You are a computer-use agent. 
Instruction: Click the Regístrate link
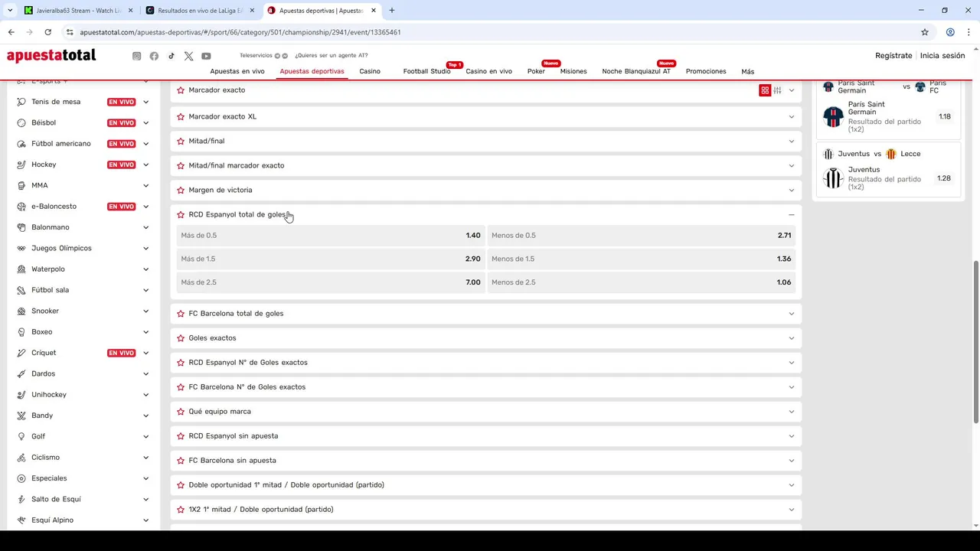(893, 56)
